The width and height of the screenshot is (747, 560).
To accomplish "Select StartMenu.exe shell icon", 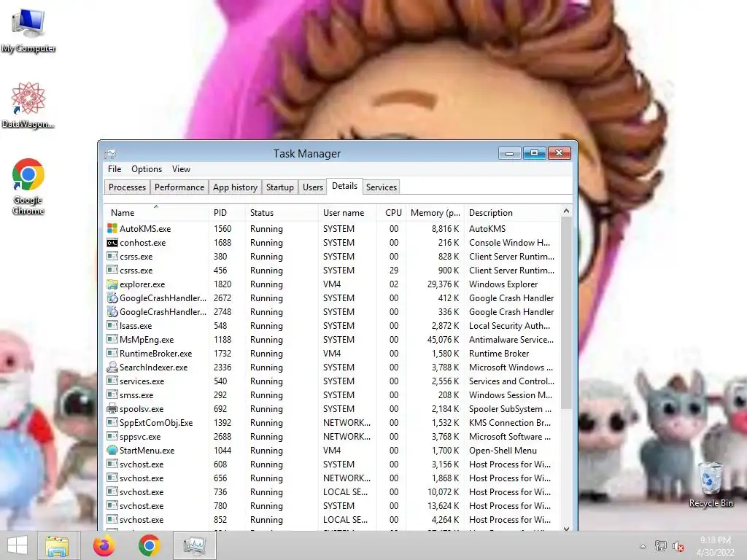I will (112, 451).
